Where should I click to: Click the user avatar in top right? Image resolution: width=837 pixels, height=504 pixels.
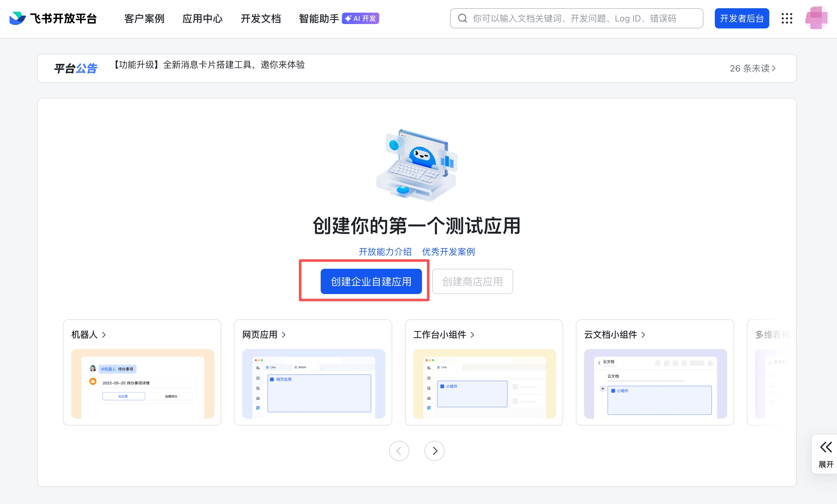click(x=817, y=19)
